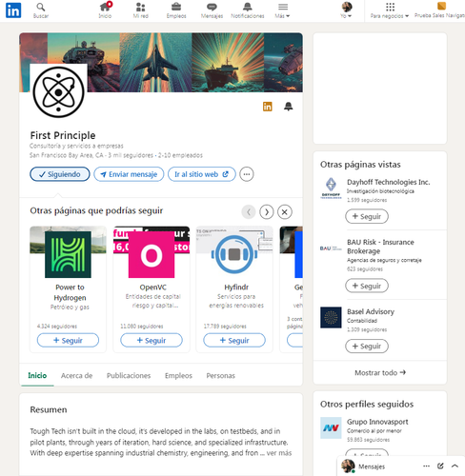Open Dayhoff Technologies Inc. page link
465x476 pixels.
pos(388,182)
